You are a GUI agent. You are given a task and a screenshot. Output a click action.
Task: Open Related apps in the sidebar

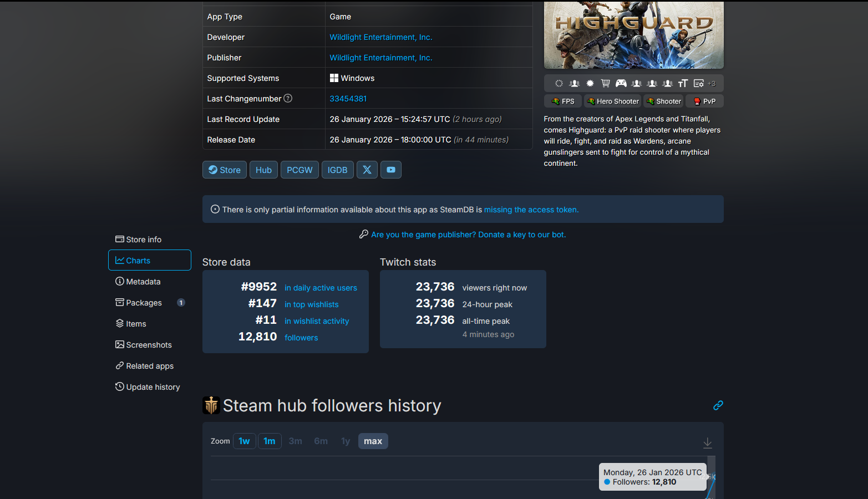coord(150,365)
